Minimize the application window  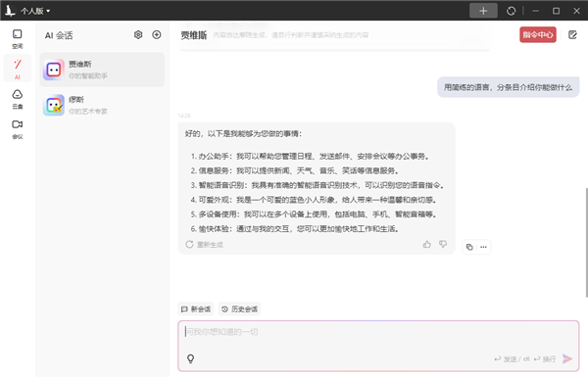(x=535, y=11)
